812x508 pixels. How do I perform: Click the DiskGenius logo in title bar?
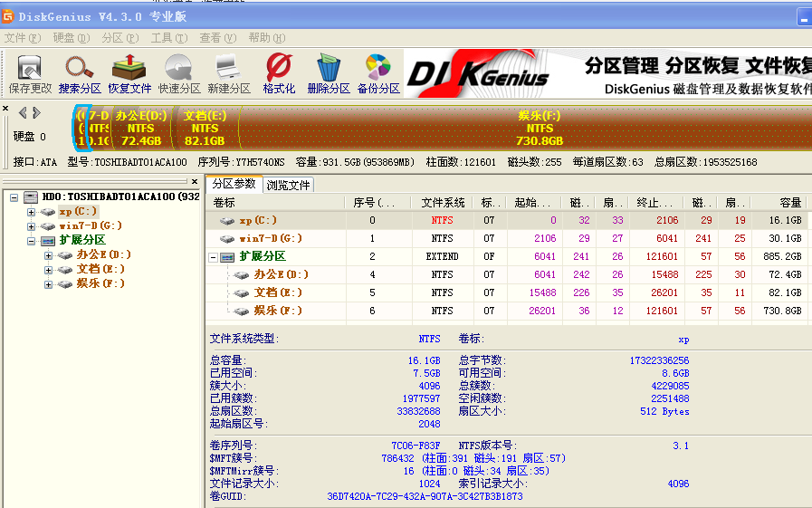pyautogui.click(x=7, y=16)
